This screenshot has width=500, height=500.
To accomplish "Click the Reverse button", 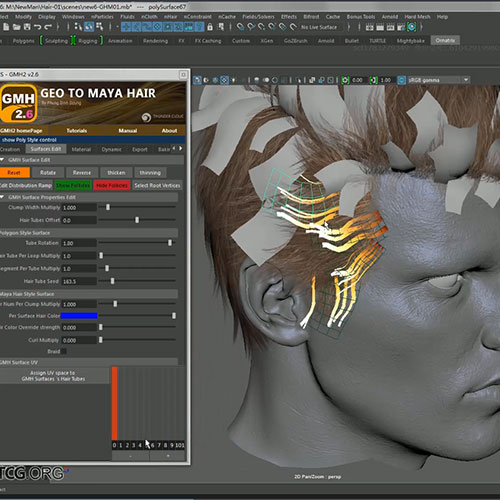I will [x=82, y=173].
